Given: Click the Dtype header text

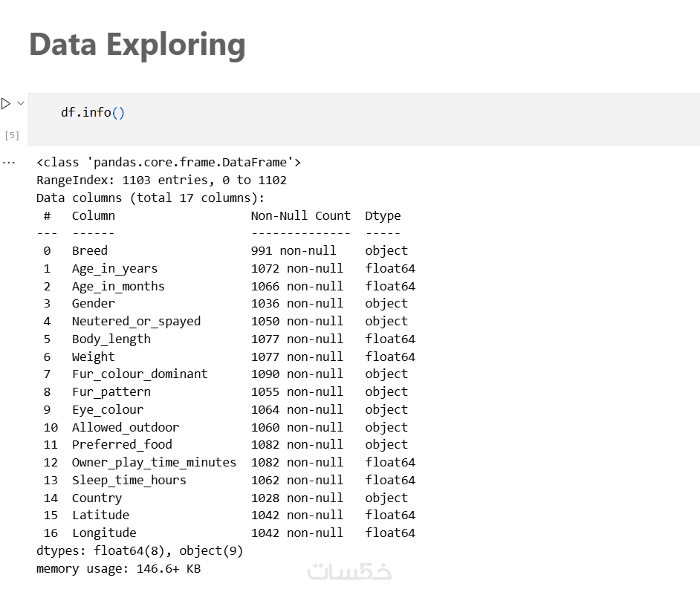Looking at the screenshot, I should pos(383,215).
